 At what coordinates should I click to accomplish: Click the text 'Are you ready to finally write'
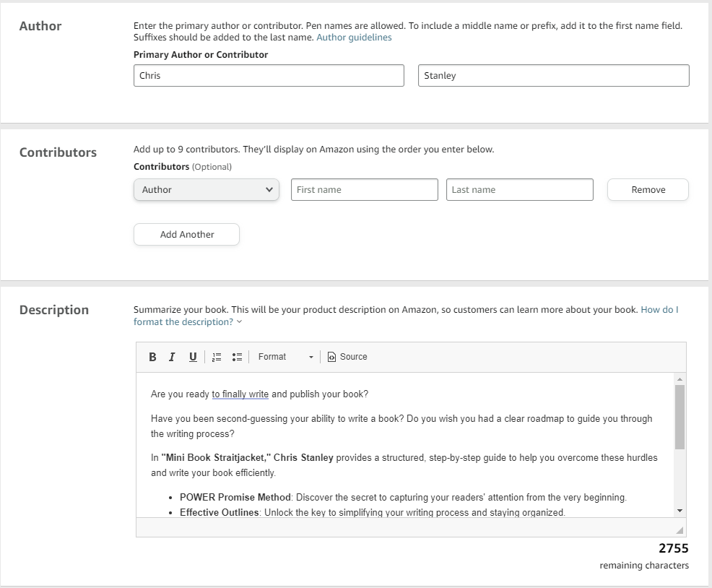(x=209, y=394)
